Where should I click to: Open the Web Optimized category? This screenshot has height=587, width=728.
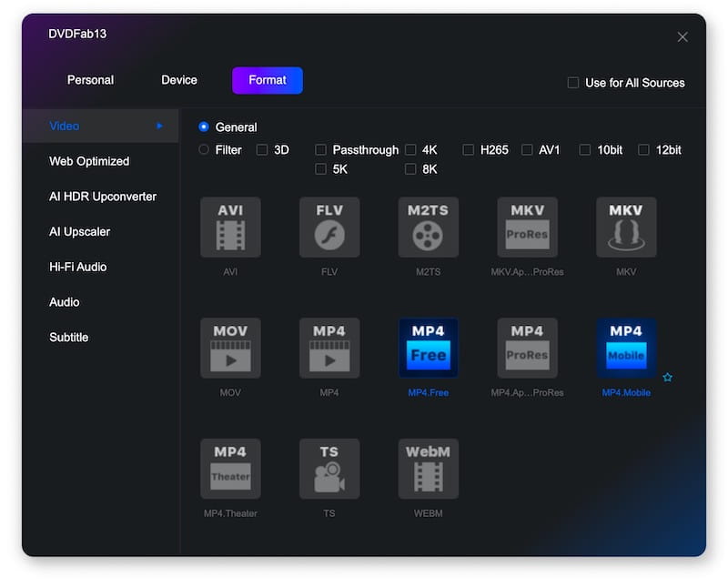[89, 161]
